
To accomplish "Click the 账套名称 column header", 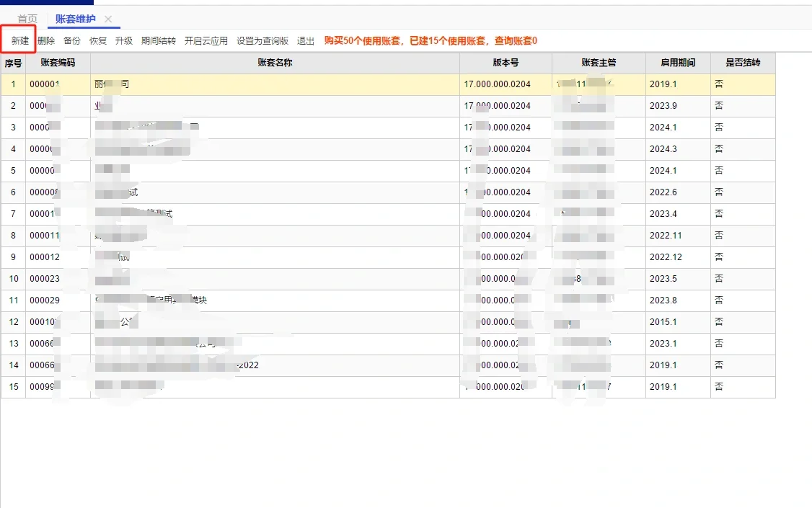I will coord(275,63).
